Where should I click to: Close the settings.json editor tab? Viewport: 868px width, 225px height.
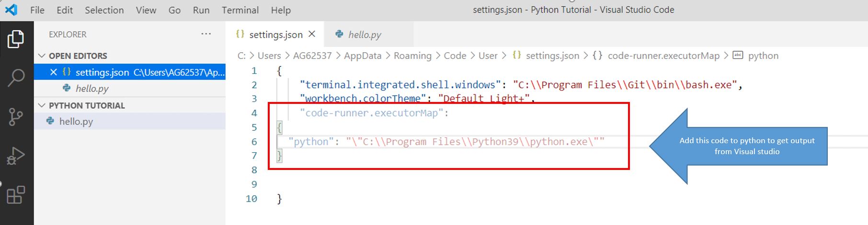click(312, 34)
